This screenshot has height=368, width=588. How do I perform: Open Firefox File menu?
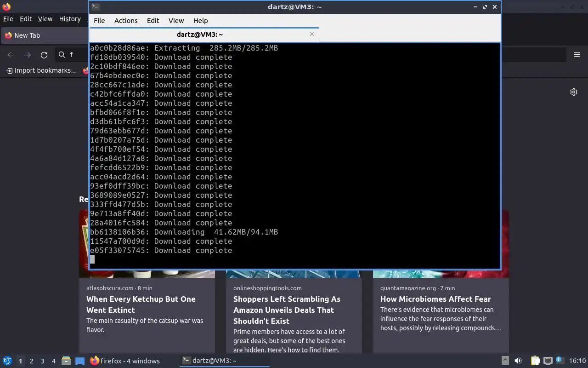pos(8,19)
